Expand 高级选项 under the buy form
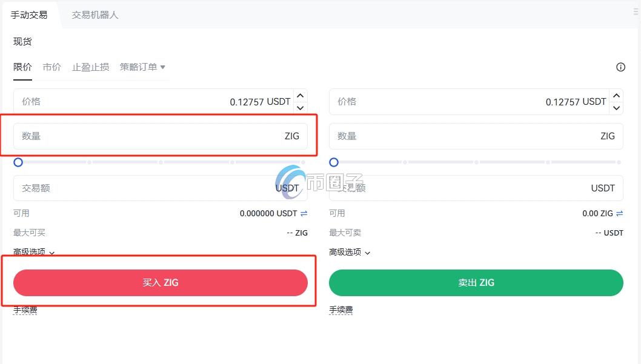This screenshot has height=364, width=641. coord(34,252)
